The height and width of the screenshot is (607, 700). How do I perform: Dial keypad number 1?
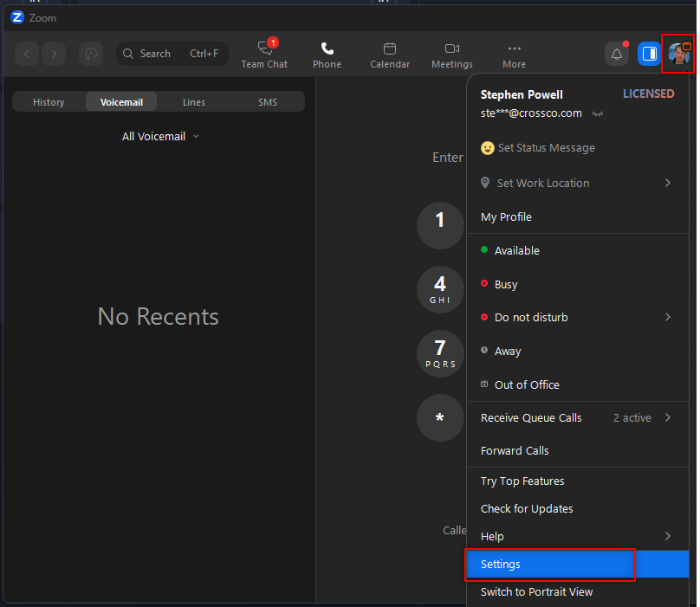[440, 225]
